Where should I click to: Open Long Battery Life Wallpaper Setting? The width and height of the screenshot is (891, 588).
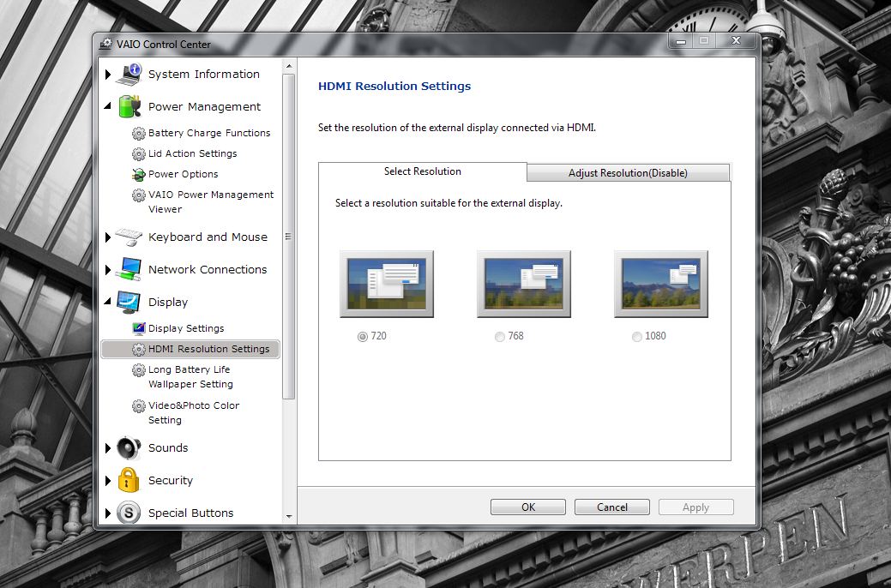pos(190,376)
